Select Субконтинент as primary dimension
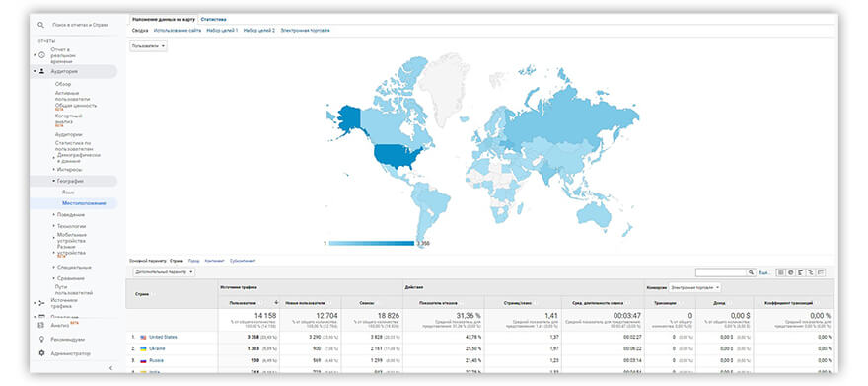 243,261
